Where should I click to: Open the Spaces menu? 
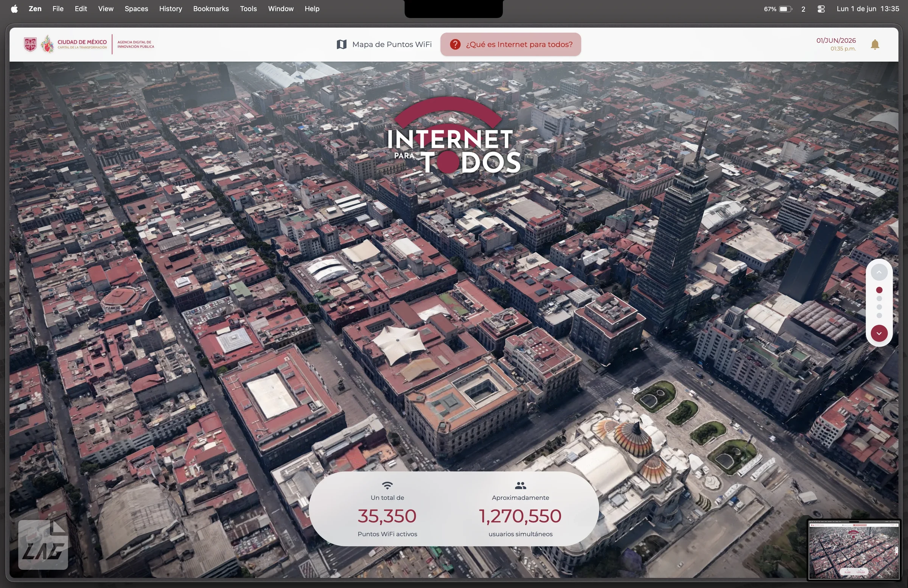[x=136, y=9]
